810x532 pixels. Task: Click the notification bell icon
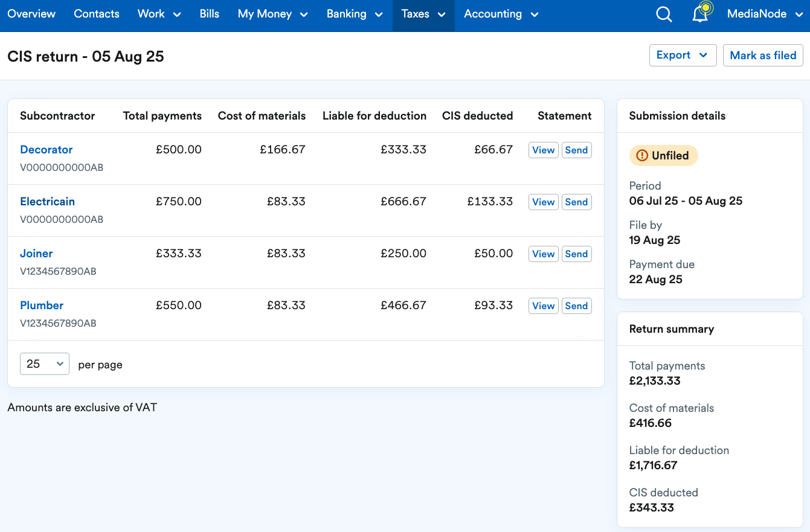pos(699,14)
